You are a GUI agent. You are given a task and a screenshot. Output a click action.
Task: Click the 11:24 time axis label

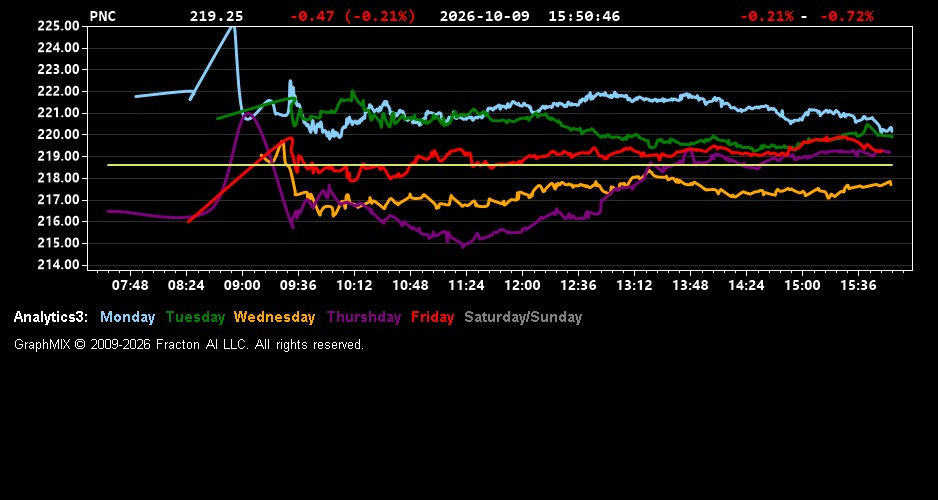[x=466, y=285]
